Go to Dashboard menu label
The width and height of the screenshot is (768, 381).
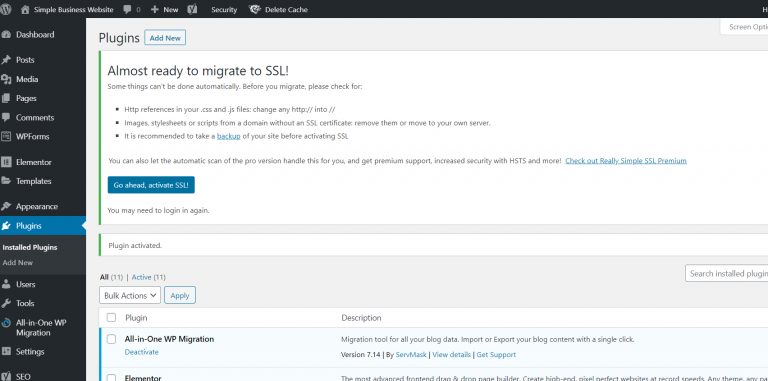35,35
